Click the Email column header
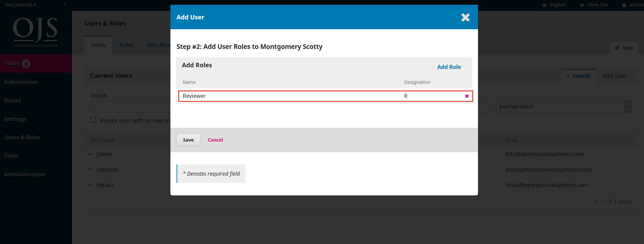 [511, 140]
